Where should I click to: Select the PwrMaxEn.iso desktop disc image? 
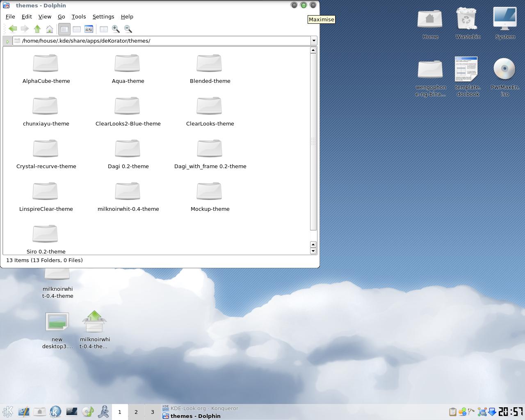tap(505, 77)
